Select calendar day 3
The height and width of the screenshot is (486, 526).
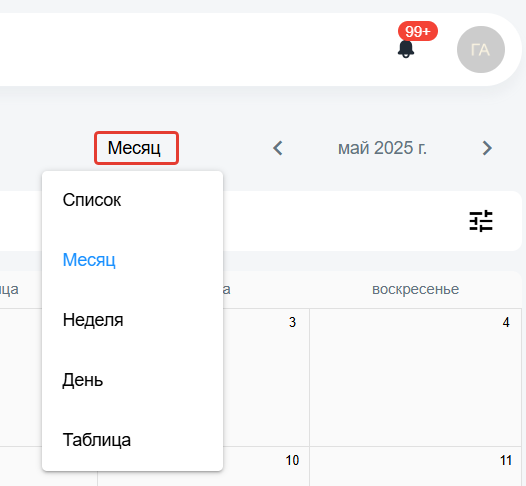tap(266, 377)
